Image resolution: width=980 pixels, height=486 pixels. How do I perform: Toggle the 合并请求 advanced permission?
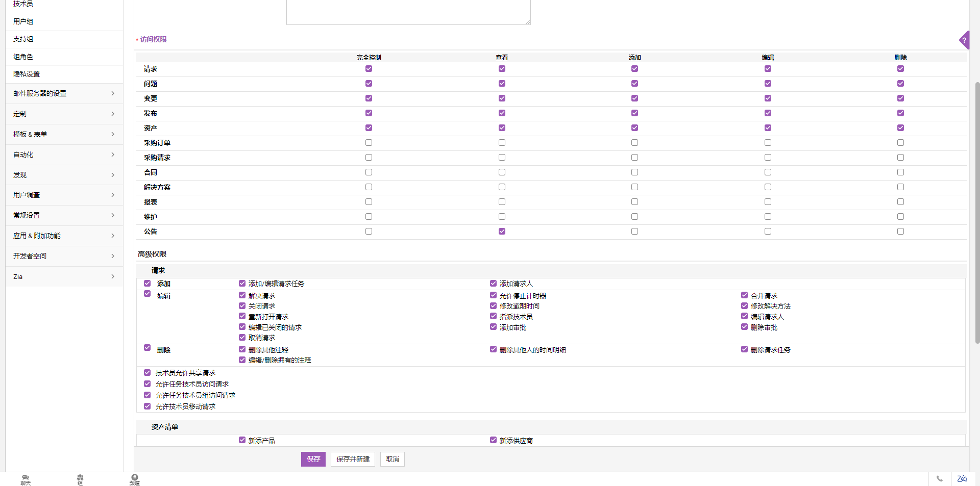coord(744,295)
